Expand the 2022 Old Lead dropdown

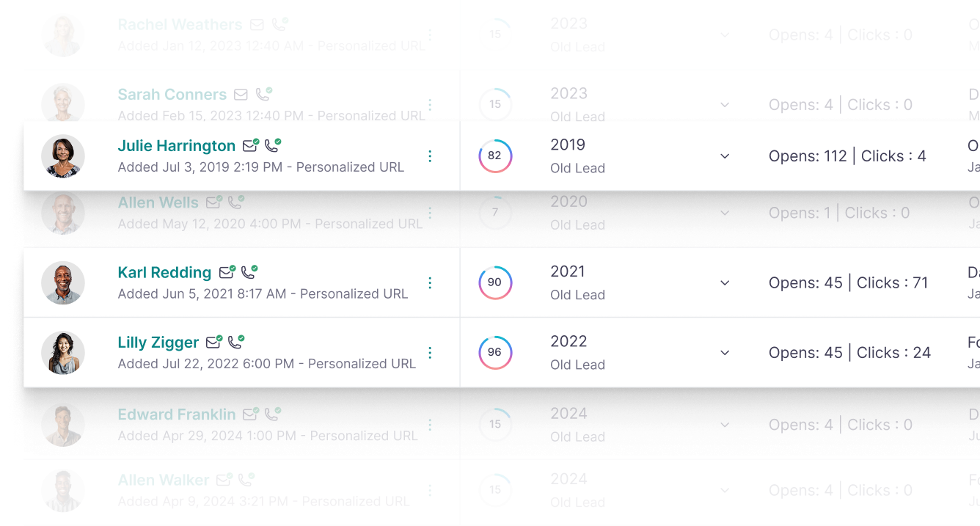(725, 353)
